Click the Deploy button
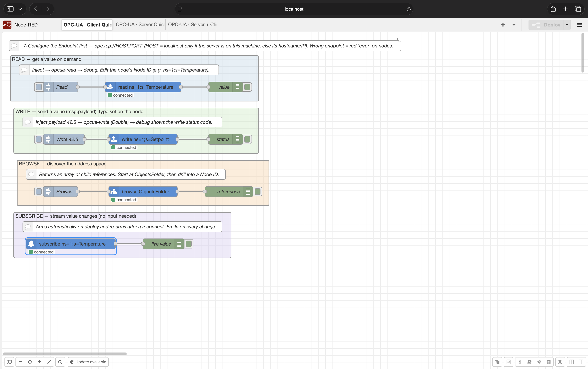The image size is (588, 369). click(546, 25)
